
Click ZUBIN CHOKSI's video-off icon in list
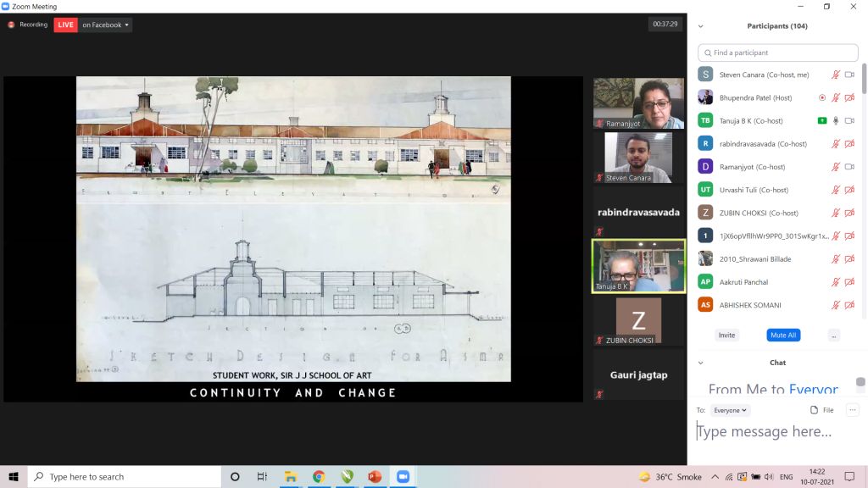click(x=849, y=213)
